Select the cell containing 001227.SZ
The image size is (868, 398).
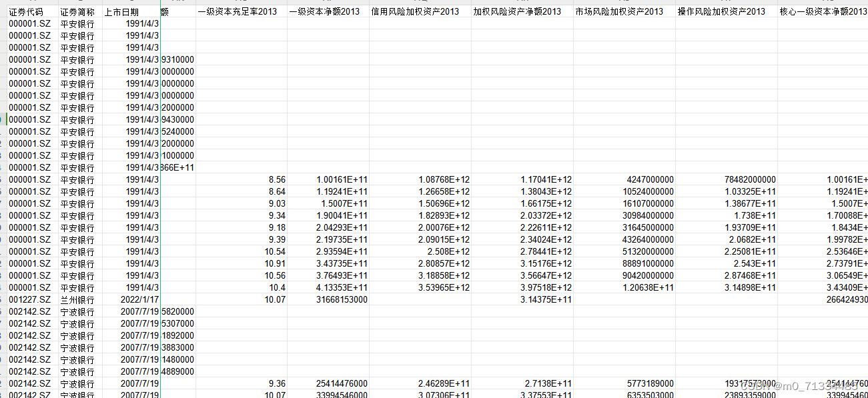pyautogui.click(x=32, y=299)
